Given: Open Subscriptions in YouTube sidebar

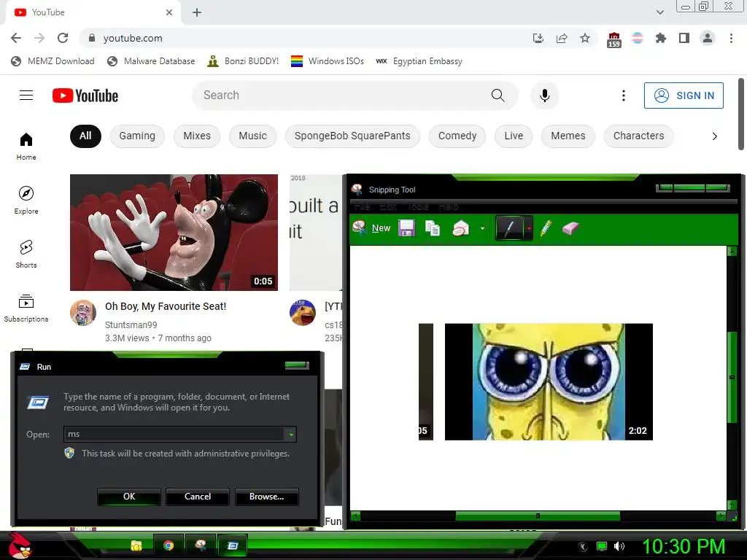Looking at the screenshot, I should (26, 308).
